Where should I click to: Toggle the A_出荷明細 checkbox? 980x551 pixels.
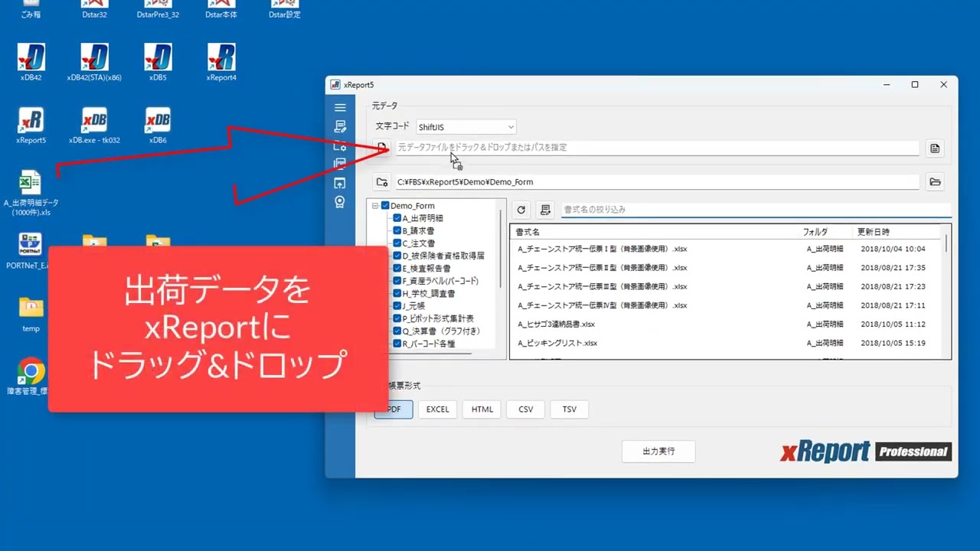coord(397,218)
